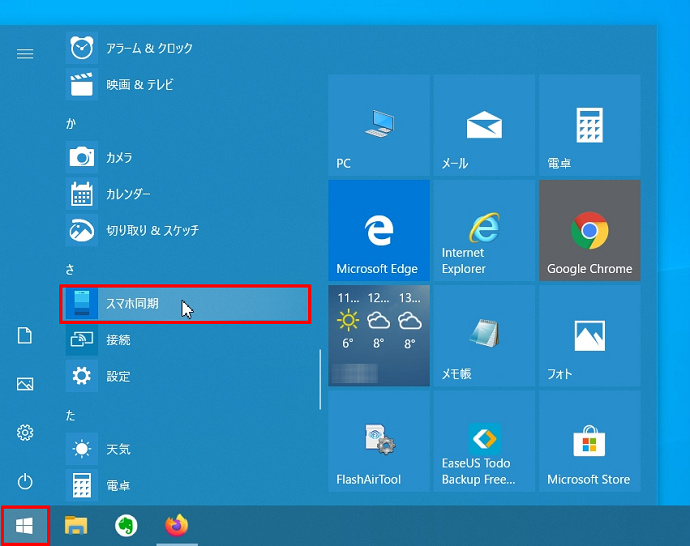The image size is (690, 546).
Task: Open the メール tile
Action: [x=484, y=125]
